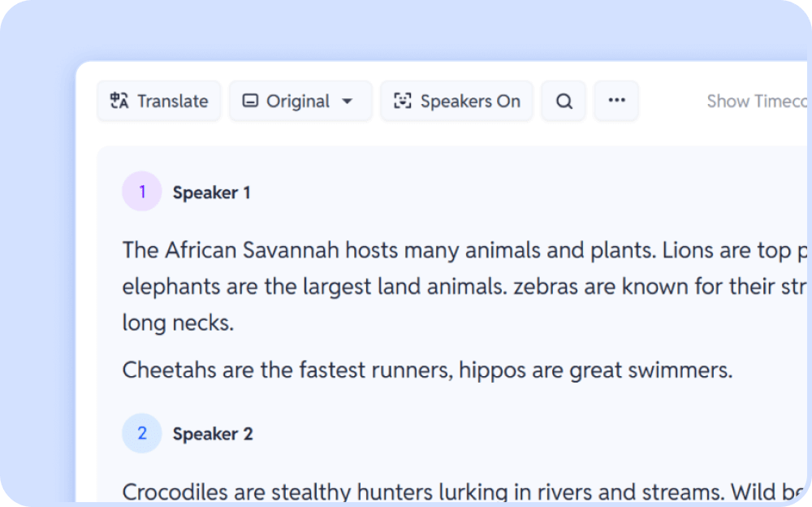Click the Translate language icon

pos(119,102)
